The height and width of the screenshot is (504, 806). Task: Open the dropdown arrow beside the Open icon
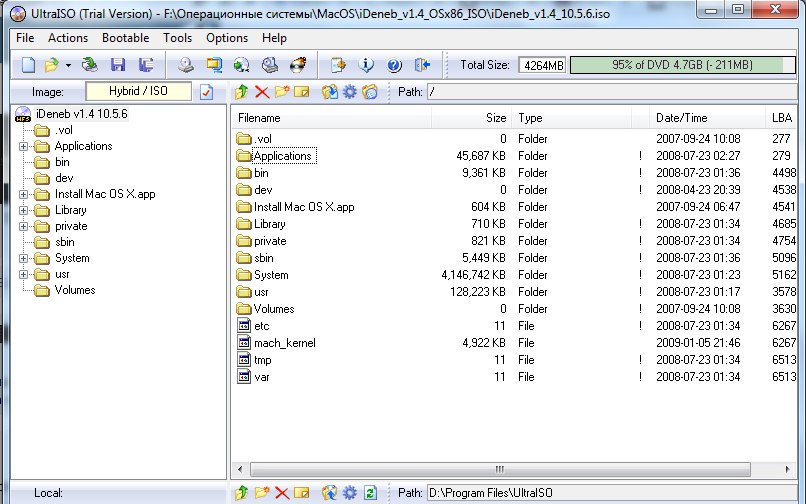68,65
